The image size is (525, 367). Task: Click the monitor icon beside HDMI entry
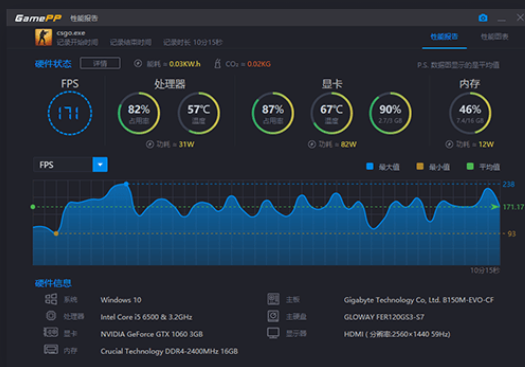(273, 333)
